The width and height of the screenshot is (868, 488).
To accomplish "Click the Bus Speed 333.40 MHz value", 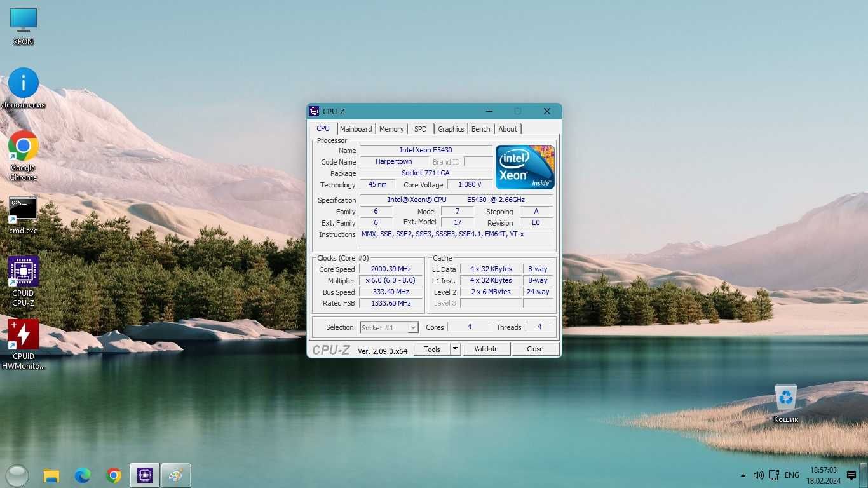I will click(x=391, y=292).
